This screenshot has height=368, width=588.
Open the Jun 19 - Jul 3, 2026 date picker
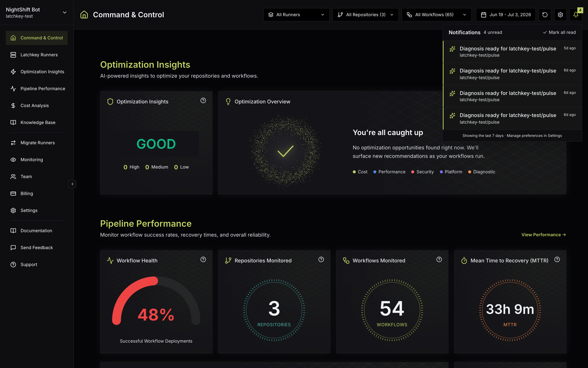click(506, 15)
